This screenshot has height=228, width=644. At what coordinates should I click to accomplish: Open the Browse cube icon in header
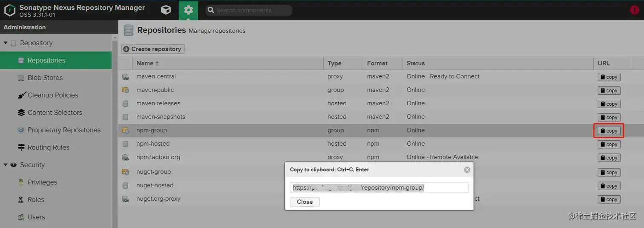tap(166, 10)
